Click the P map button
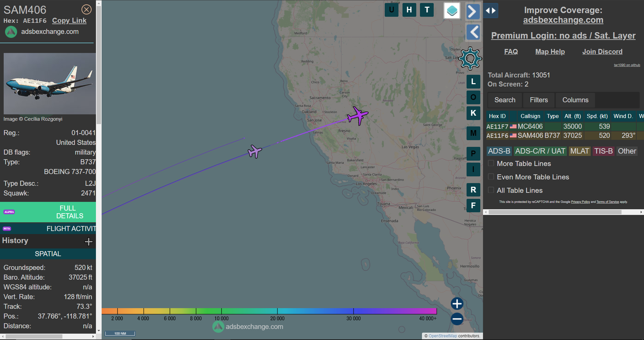The height and width of the screenshot is (340, 644). coord(473,154)
